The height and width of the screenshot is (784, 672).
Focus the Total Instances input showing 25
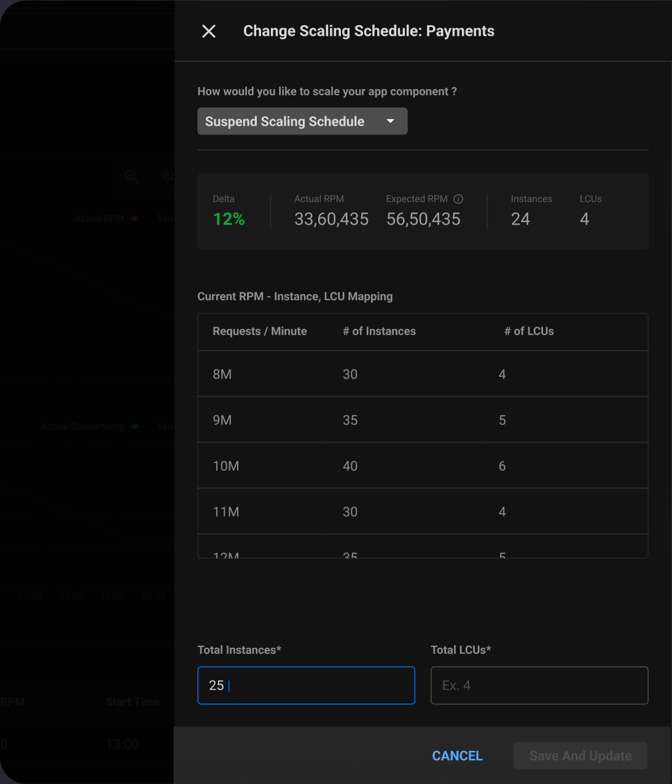305,685
